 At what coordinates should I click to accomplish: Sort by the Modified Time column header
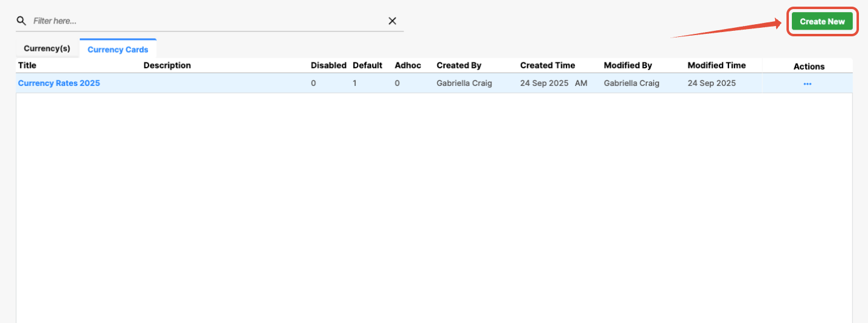(717, 65)
